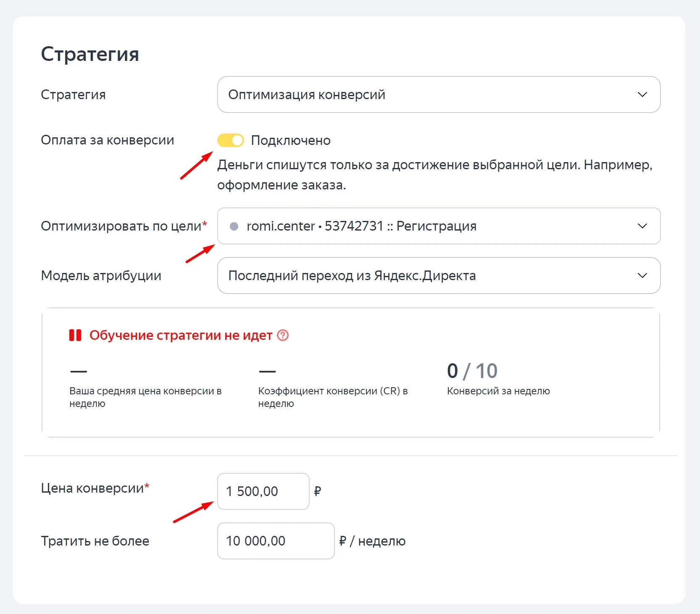Click the Обучение стратегии не идет status text

(x=181, y=335)
